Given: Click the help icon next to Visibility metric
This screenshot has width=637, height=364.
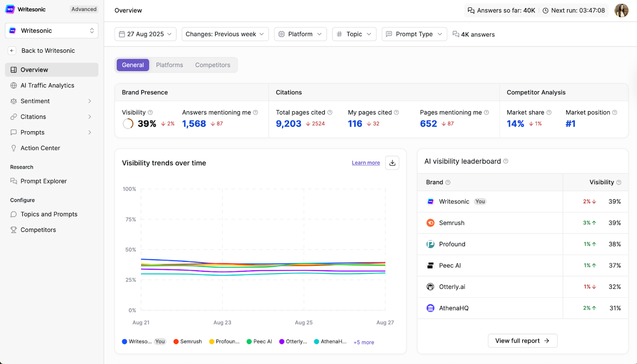Looking at the screenshot, I should coord(150,112).
